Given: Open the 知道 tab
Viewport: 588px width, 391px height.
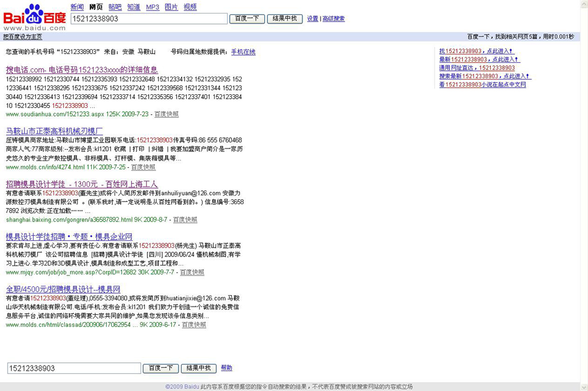Looking at the screenshot, I should click(133, 7).
